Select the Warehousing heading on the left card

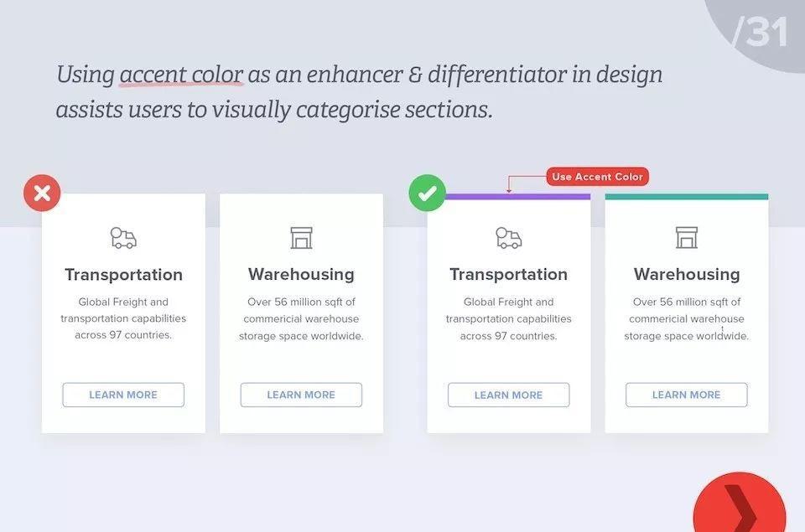(301, 275)
